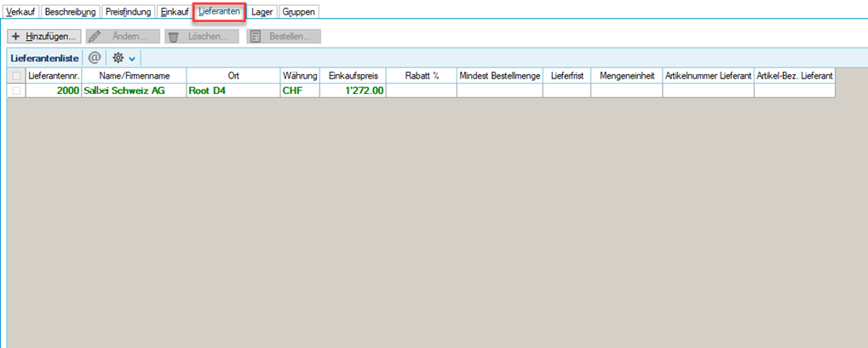868x348 pixels.
Task: Select supplier number cell 2000
Action: coord(54,91)
